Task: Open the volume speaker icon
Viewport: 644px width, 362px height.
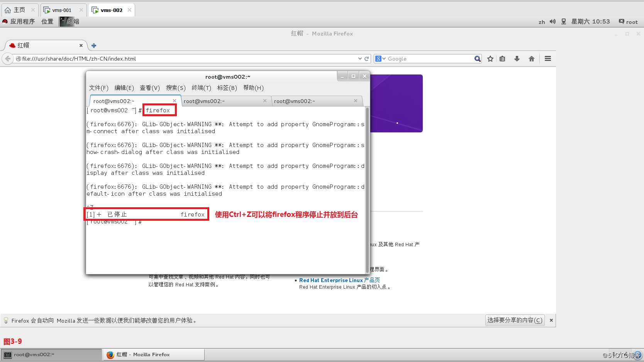Action: pyautogui.click(x=552, y=22)
